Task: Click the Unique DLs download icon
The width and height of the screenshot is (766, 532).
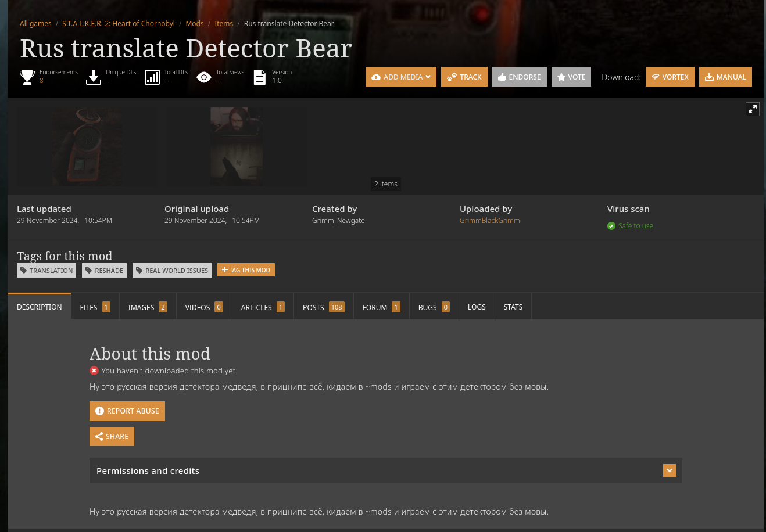Action: click(94, 77)
